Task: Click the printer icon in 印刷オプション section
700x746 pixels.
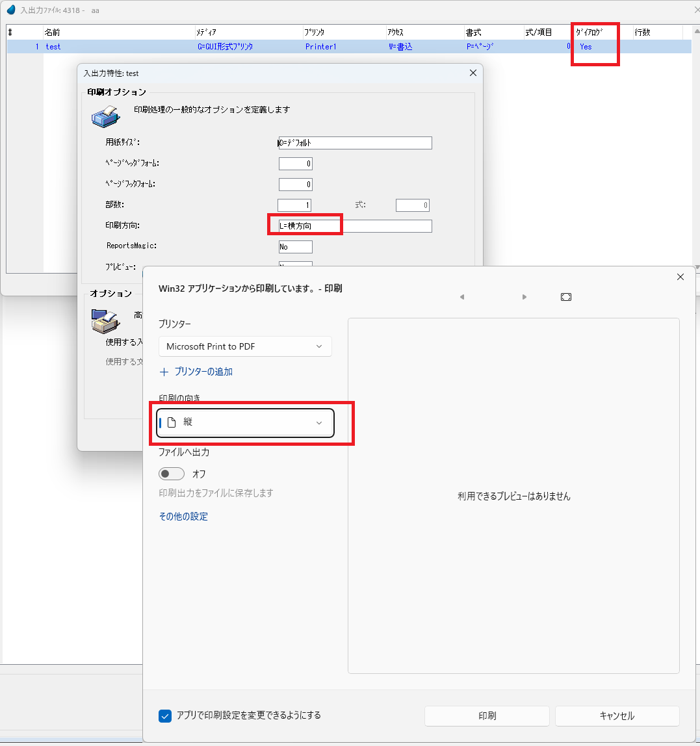Action: pyautogui.click(x=104, y=116)
